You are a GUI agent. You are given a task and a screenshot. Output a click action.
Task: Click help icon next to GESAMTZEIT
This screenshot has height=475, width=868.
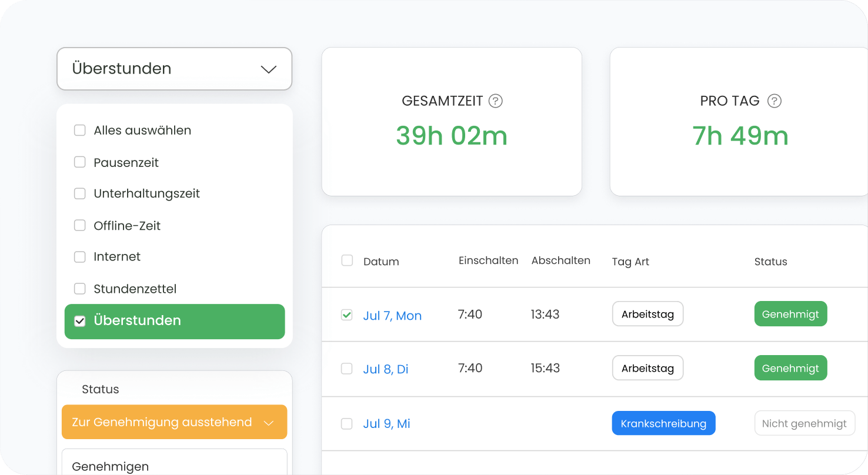click(x=496, y=101)
